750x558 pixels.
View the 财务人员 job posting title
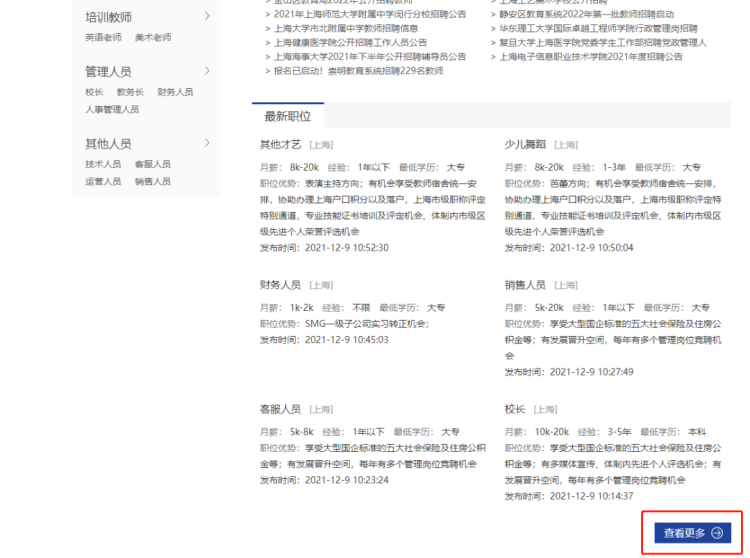(x=280, y=285)
